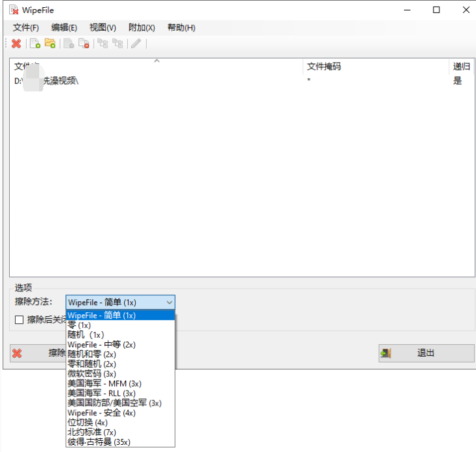Select 美国海军 - MFM (3x) option

pyautogui.click(x=120, y=383)
